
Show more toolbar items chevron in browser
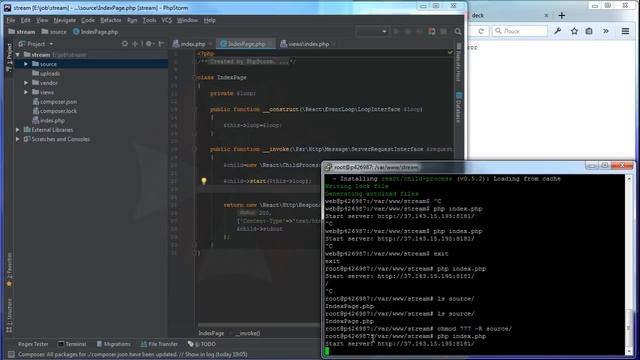pyautogui.click(x=606, y=31)
